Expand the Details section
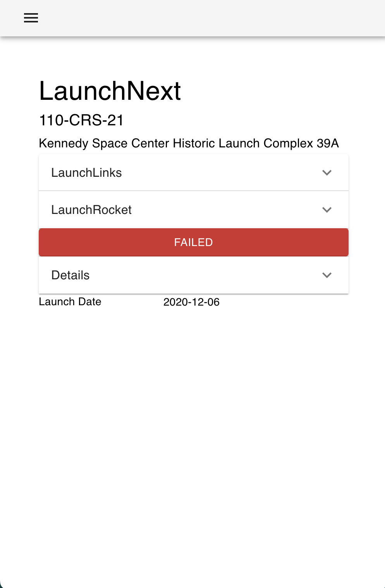The width and height of the screenshot is (385, 588). pyautogui.click(x=194, y=275)
